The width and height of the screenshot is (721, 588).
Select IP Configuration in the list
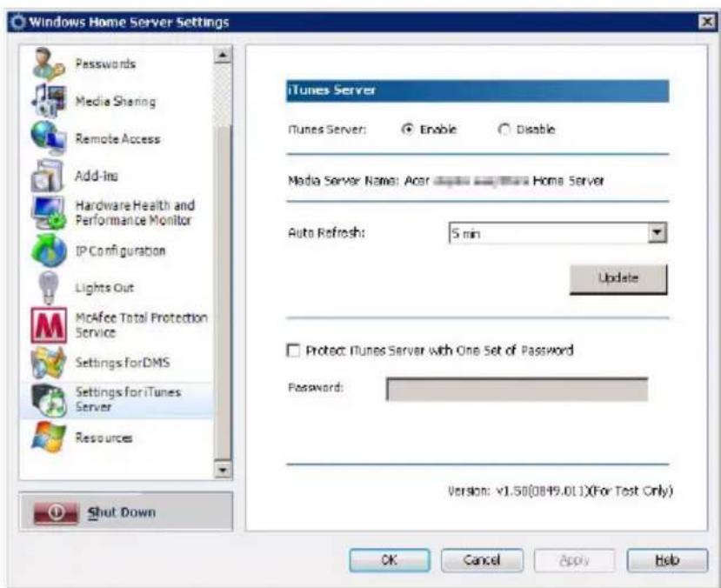point(120,251)
